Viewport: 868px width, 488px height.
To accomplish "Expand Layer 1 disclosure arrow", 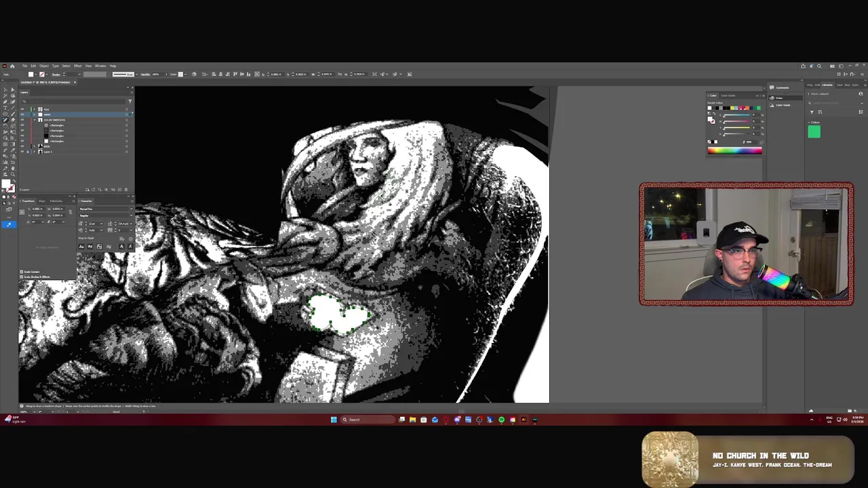I will coord(35,152).
